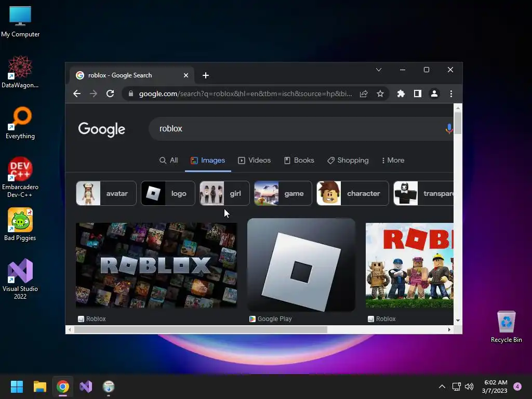Switch to the All results tab
Screen dimensions: 532x399
(x=169, y=160)
